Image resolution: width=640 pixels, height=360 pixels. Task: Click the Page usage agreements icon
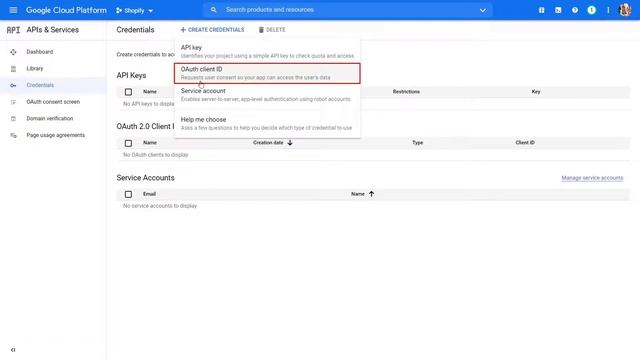pos(13,136)
